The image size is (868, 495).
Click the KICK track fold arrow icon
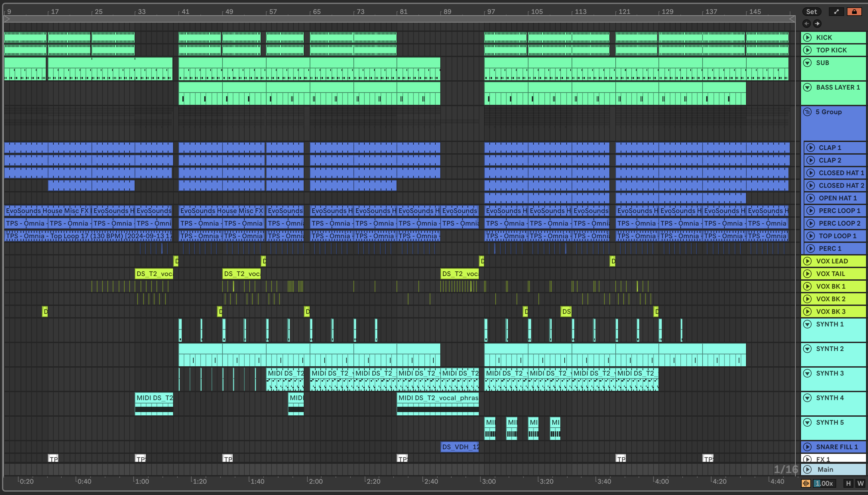coord(808,37)
